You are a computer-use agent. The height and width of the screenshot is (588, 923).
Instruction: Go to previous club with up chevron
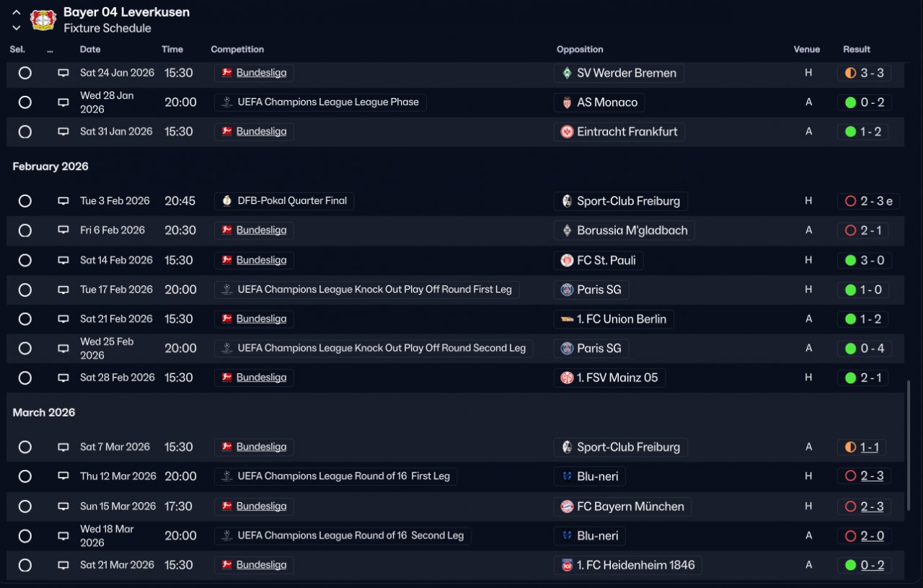point(17,12)
